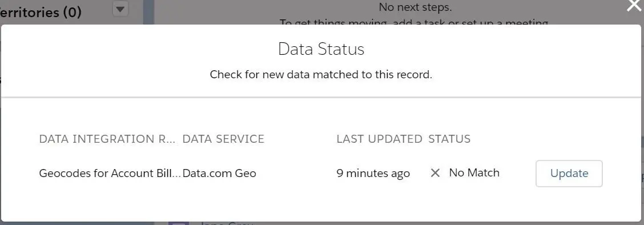Click the X icon beside No Match
The image size is (644, 225).
tap(435, 173)
